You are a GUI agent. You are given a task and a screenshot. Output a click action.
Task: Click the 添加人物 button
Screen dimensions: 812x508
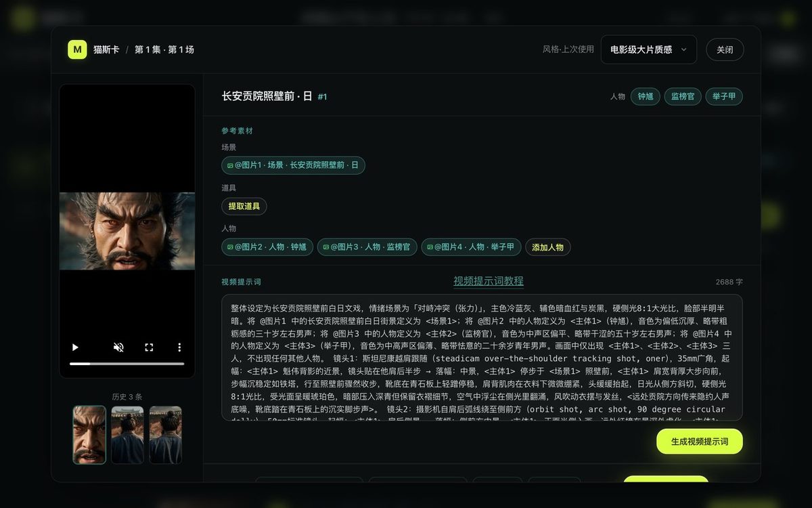click(x=548, y=247)
